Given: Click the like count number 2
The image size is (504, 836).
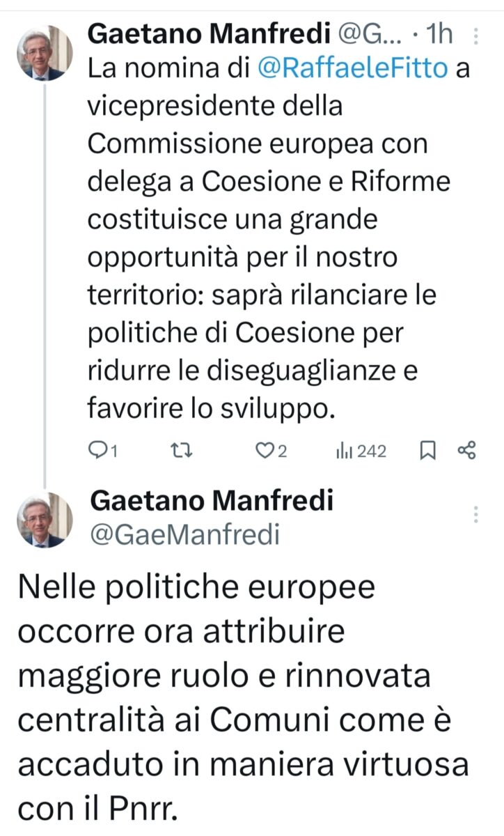Looking at the screenshot, I should [282, 452].
